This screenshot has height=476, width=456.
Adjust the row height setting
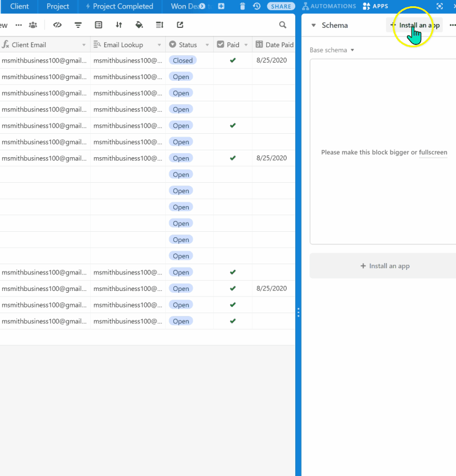[159, 25]
